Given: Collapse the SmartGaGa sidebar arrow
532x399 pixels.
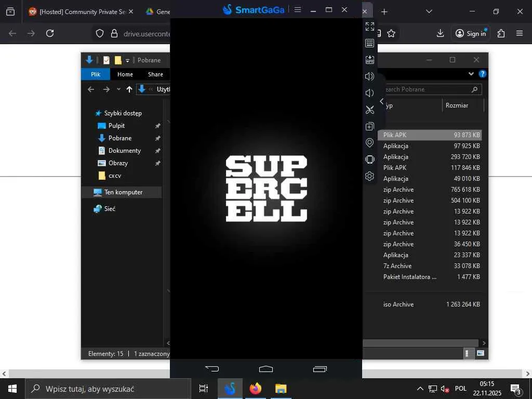Looking at the screenshot, I should click(x=382, y=101).
